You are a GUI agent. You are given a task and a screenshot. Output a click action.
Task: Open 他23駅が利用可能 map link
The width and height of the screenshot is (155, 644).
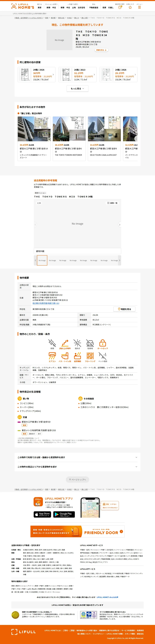click(46, 303)
